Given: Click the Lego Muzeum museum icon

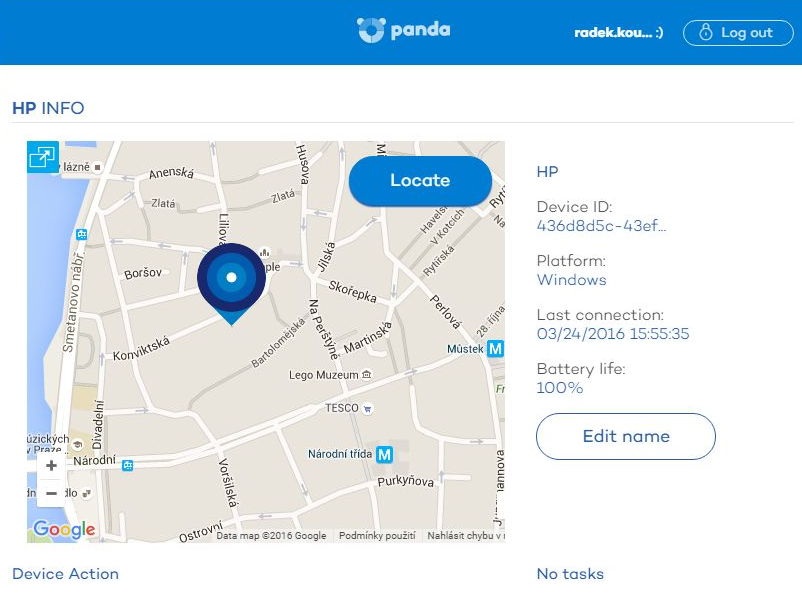Looking at the screenshot, I should click(368, 375).
